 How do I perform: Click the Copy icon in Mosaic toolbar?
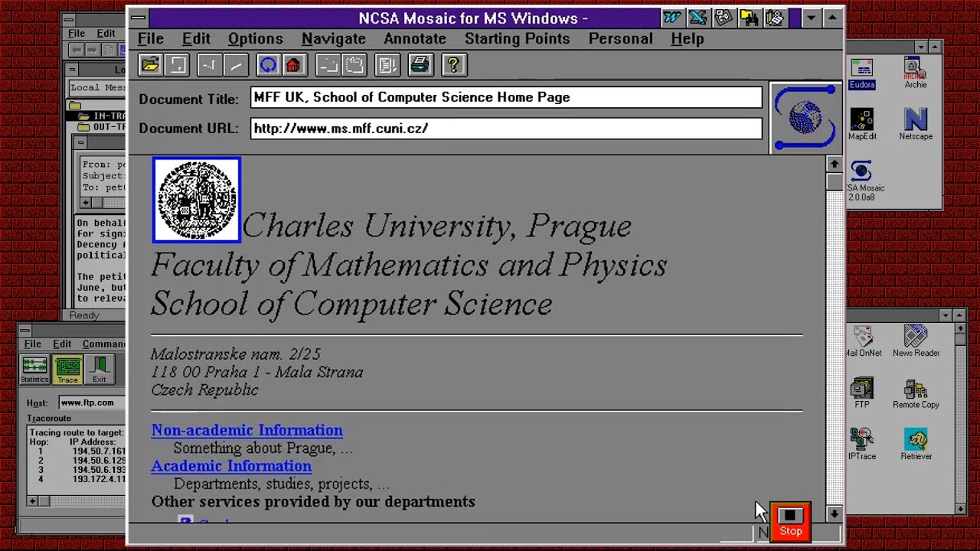coord(327,65)
